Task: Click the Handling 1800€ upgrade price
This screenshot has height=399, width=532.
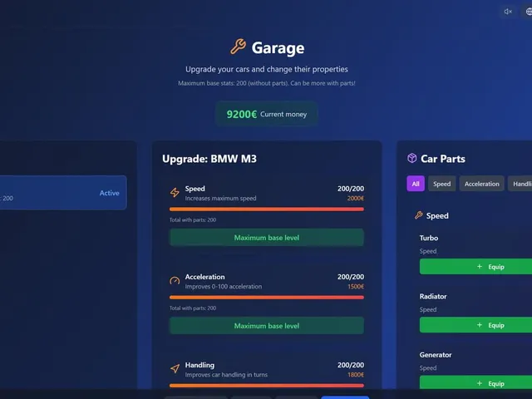Action: pos(355,375)
